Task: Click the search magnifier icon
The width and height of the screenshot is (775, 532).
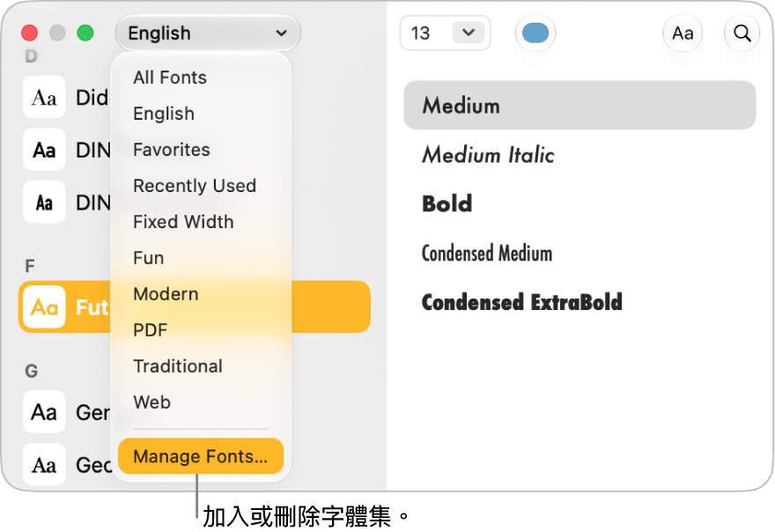Action: pos(742,33)
